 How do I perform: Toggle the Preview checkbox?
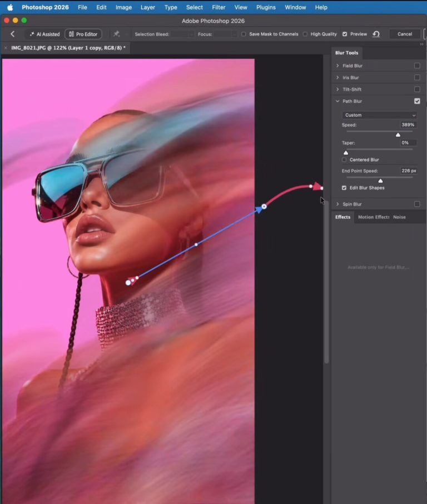[x=345, y=34]
